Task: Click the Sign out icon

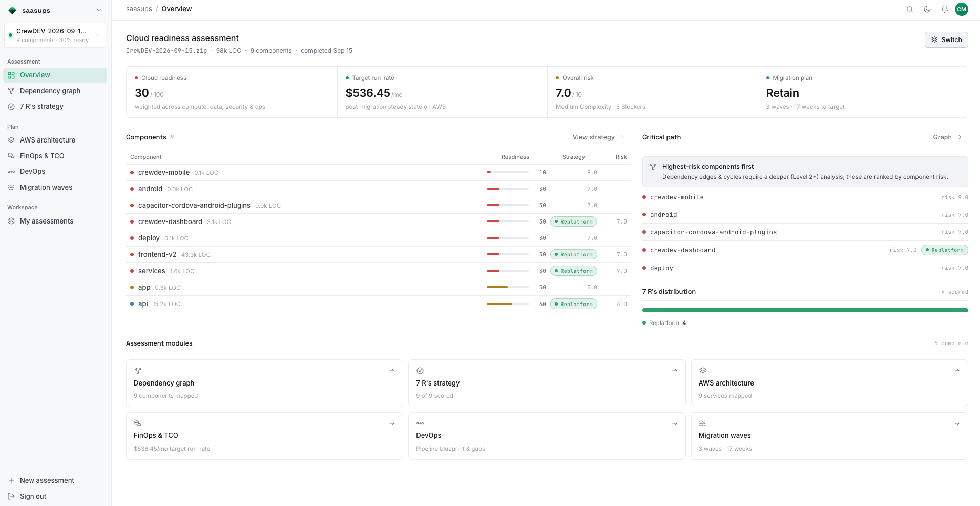Action: coord(11,496)
